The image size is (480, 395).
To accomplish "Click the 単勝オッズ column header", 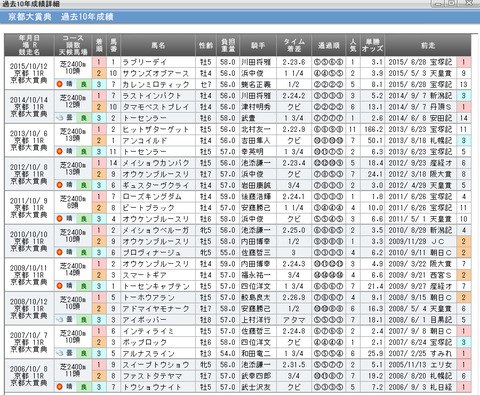I will [x=372, y=45].
